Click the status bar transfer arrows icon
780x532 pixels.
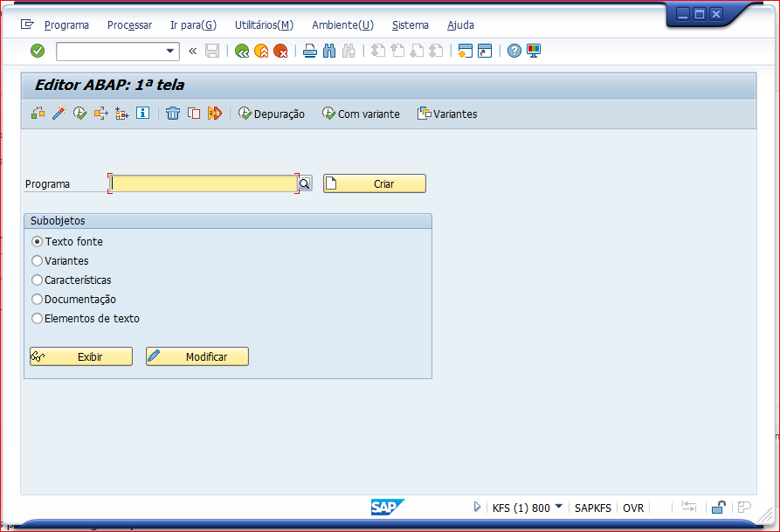pyautogui.click(x=689, y=507)
